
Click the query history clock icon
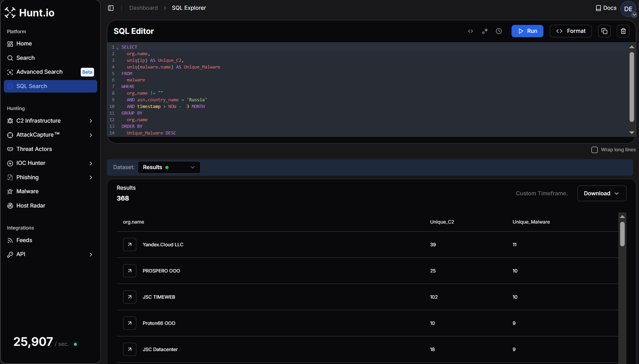point(499,31)
